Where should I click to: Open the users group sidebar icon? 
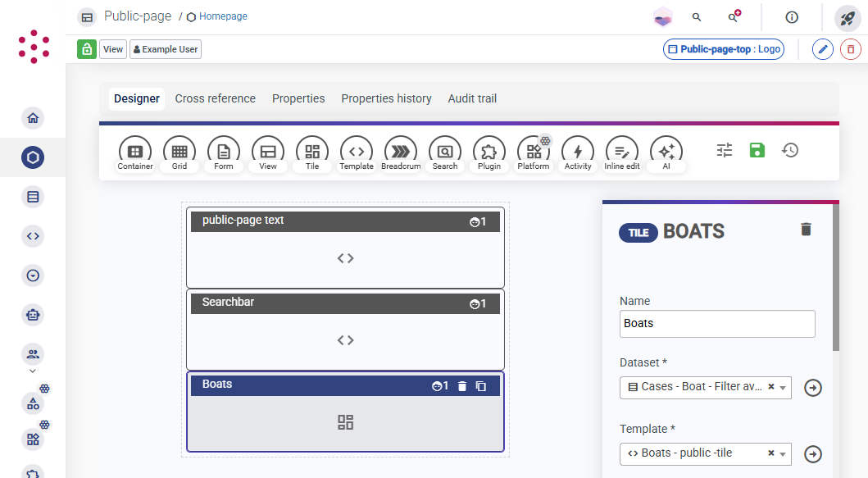(34, 354)
